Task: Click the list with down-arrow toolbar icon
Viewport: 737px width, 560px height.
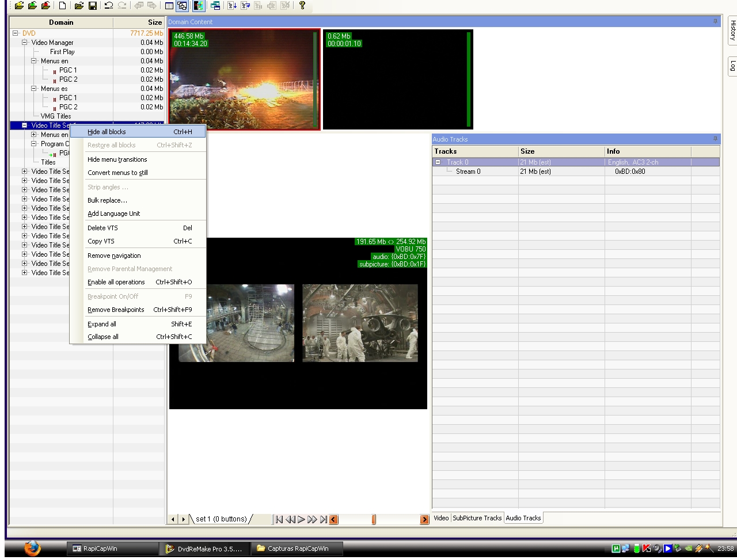Action: click(x=232, y=6)
